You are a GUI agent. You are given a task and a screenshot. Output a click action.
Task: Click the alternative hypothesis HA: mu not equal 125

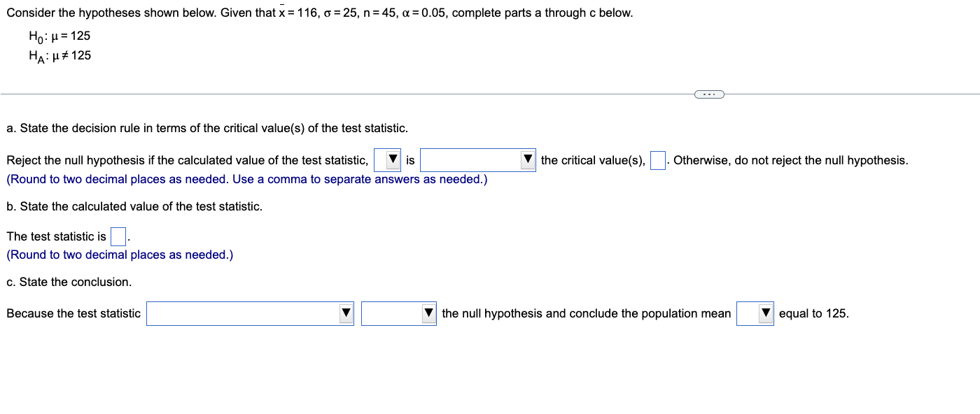59,55
